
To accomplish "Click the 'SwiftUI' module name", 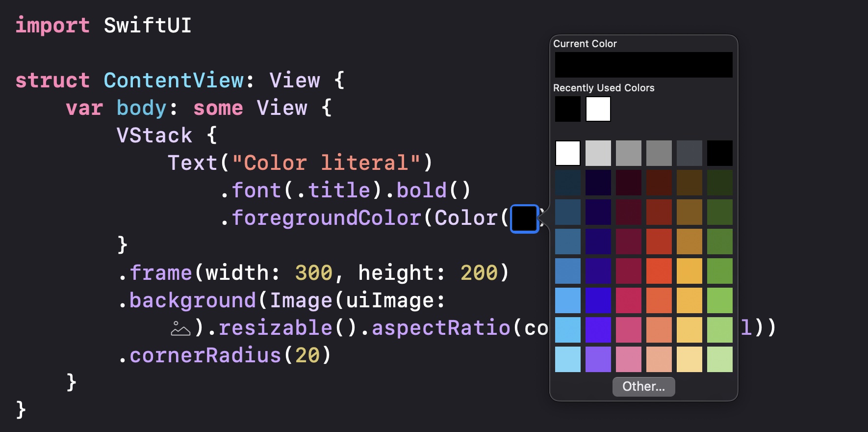I will coord(148,26).
